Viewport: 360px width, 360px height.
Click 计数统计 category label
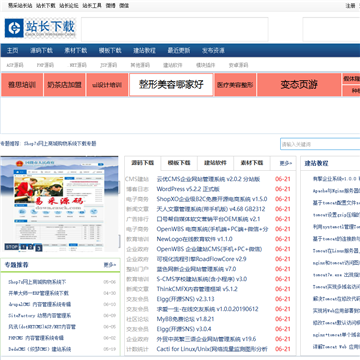137,349
